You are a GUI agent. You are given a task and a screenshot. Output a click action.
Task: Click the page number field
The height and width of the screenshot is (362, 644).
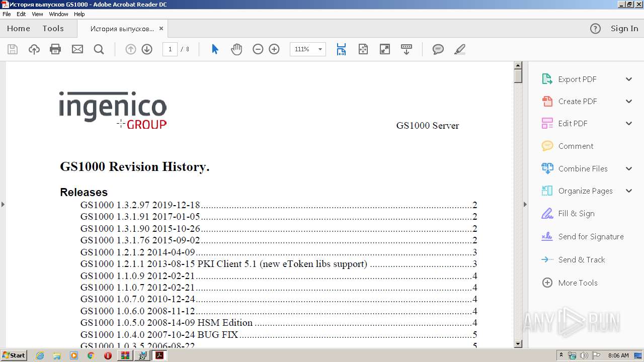[170, 49]
